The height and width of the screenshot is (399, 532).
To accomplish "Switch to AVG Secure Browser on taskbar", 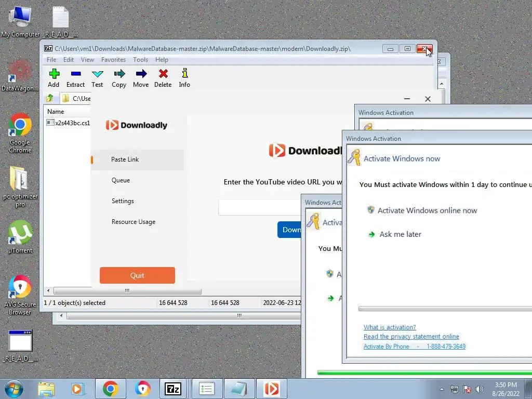I will pos(142,389).
